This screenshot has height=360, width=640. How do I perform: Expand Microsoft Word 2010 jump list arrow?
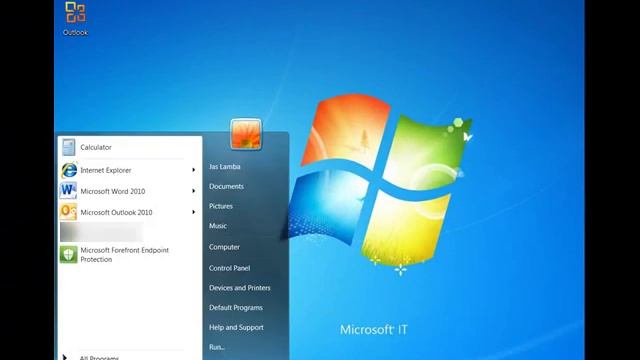pyautogui.click(x=193, y=191)
